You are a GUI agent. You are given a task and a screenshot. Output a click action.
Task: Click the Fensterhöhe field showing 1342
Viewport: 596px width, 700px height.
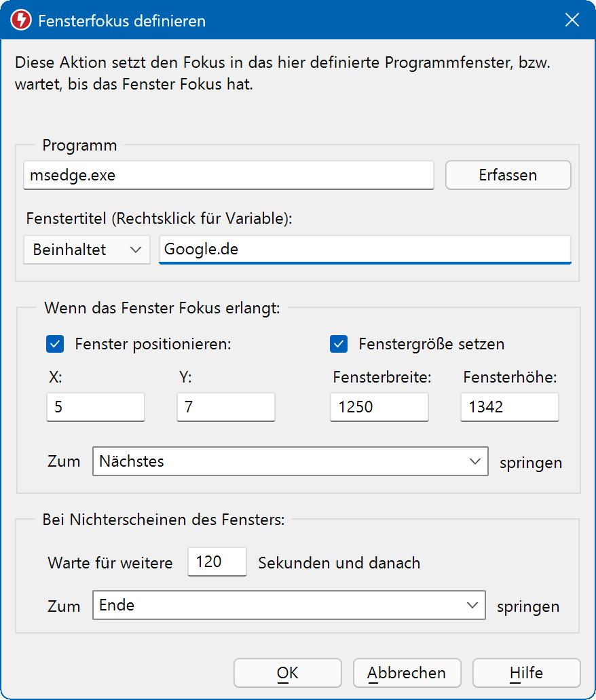pos(509,407)
